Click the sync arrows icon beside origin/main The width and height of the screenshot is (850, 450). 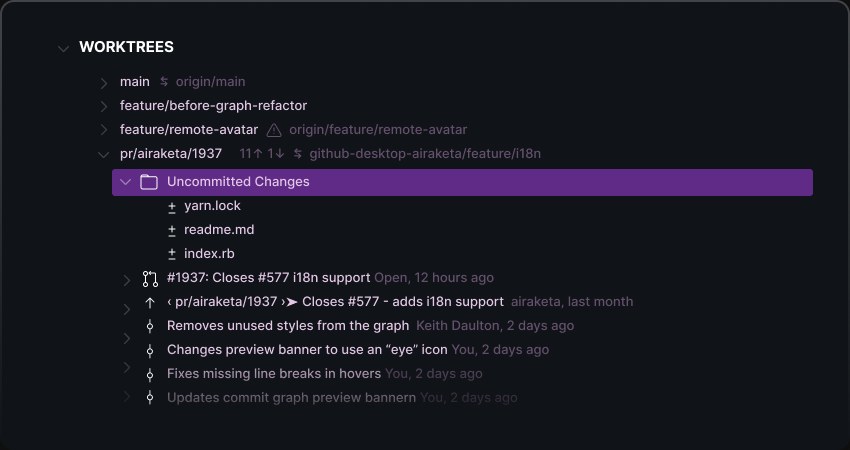pyautogui.click(x=164, y=82)
